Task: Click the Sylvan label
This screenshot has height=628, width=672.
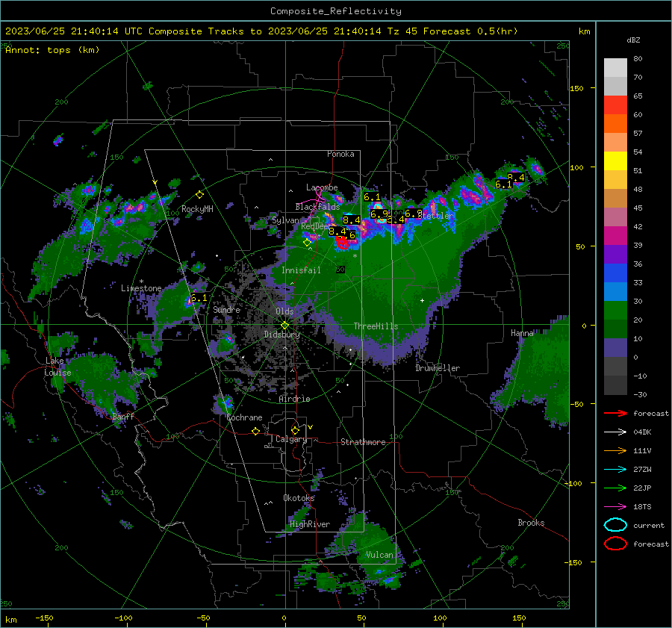Action: (x=285, y=220)
